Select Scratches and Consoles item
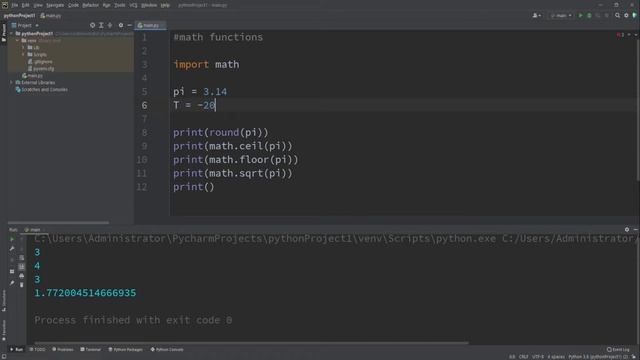The image size is (640, 360). 42,89
